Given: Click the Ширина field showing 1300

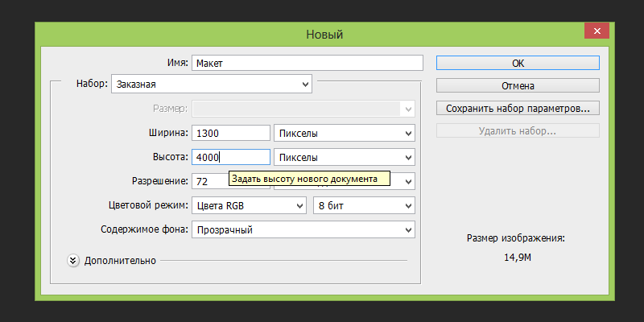Looking at the screenshot, I should [231, 133].
